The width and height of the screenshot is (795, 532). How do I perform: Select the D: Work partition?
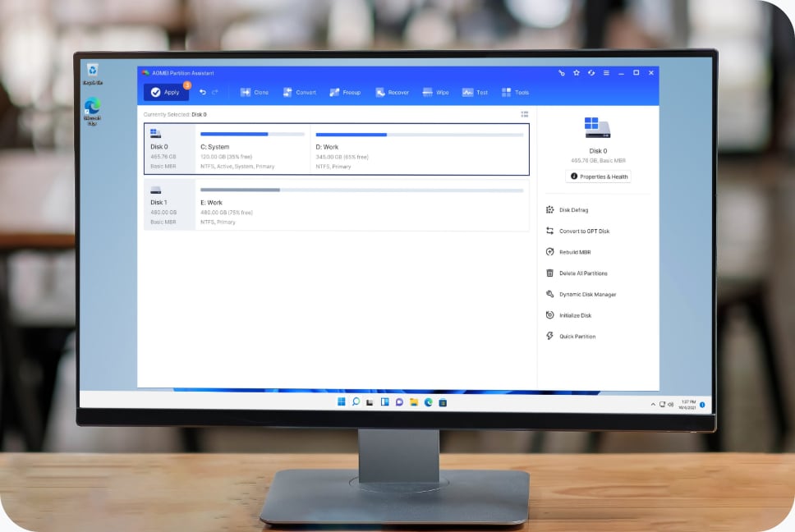pos(420,149)
